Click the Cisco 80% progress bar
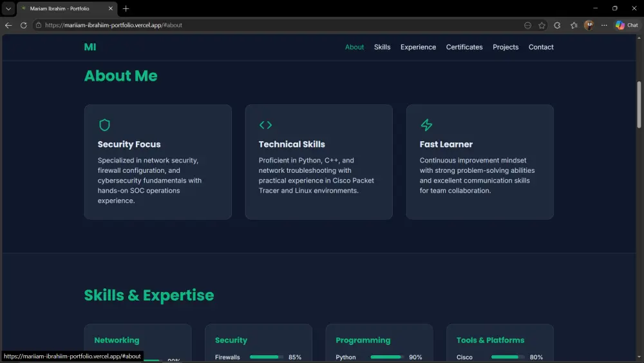The height and width of the screenshot is (363, 644). click(507, 357)
